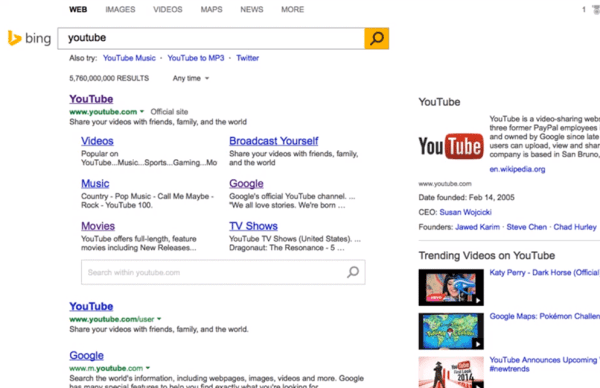Click YouTube Announces Upcoming #newtrends link
The height and width of the screenshot is (388, 600).
pyautogui.click(x=544, y=364)
